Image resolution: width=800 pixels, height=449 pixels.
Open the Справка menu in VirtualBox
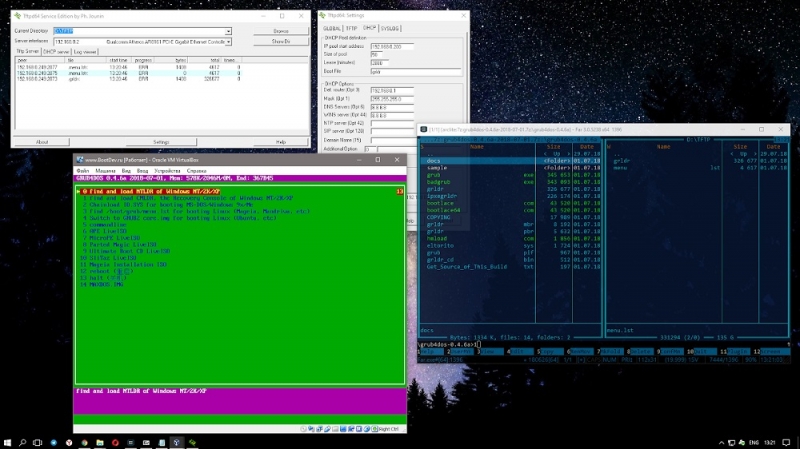[x=196, y=170]
